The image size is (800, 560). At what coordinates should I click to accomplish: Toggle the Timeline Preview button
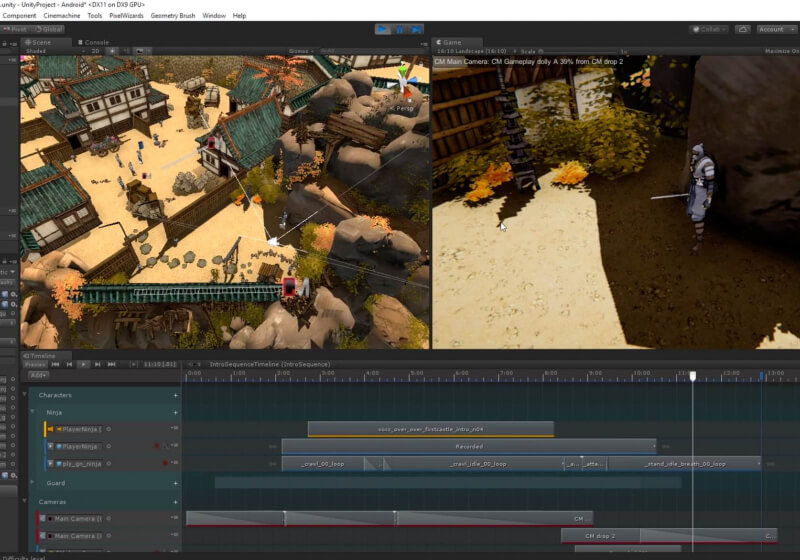tap(35, 364)
